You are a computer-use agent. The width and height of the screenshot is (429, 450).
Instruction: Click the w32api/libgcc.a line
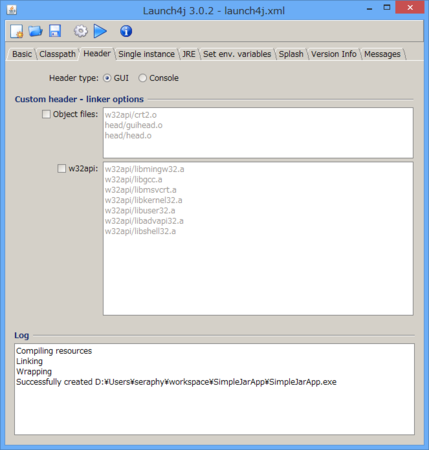[x=133, y=180]
